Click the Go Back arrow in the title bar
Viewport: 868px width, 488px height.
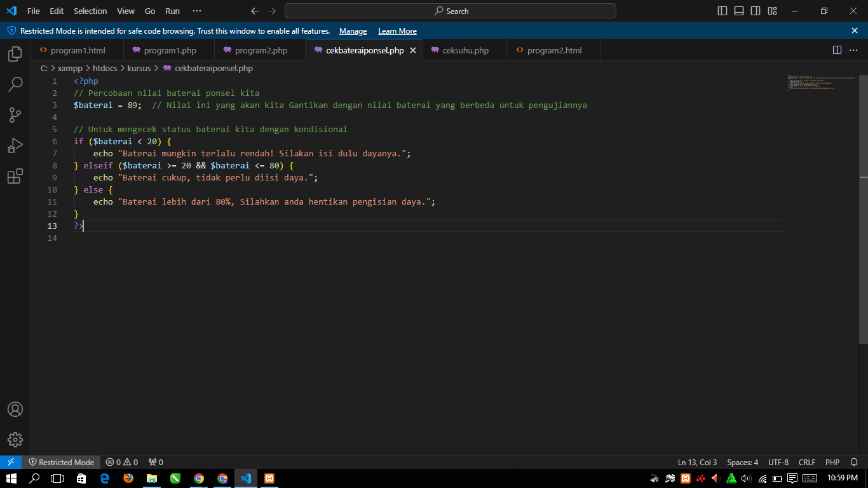(255, 11)
